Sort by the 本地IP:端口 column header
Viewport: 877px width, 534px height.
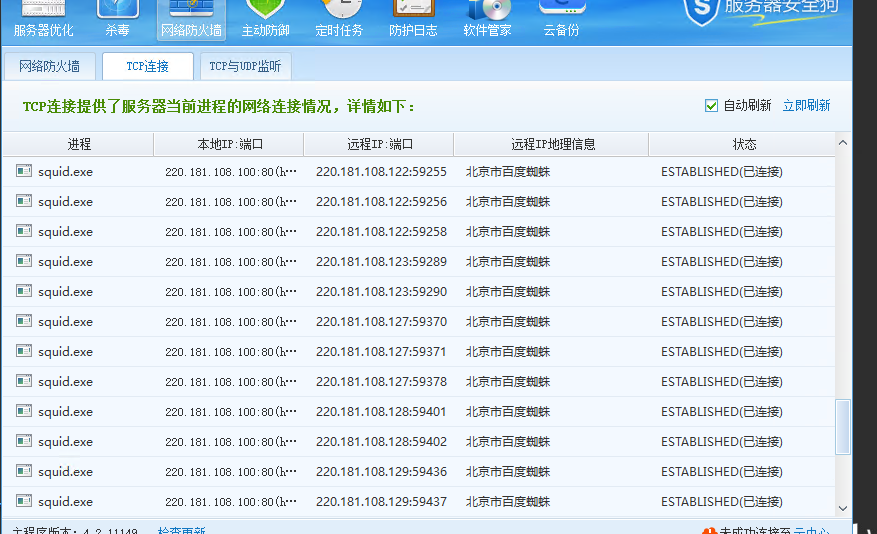[x=229, y=144]
